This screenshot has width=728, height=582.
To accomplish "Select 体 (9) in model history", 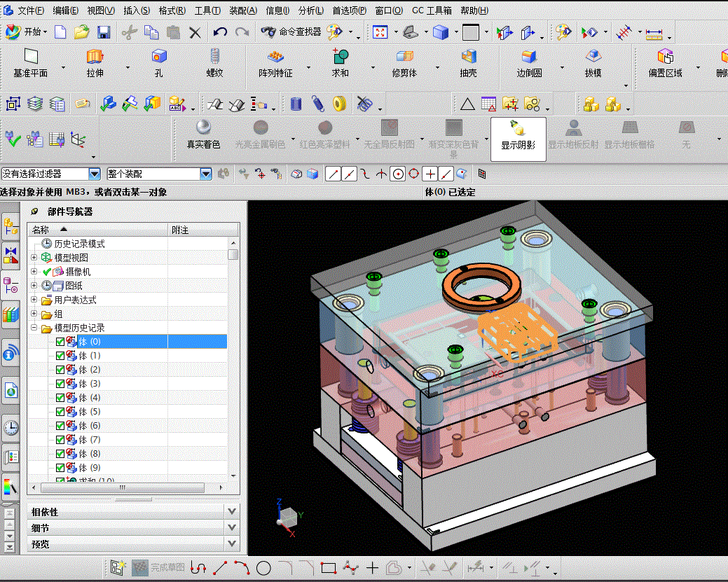I will pos(90,467).
